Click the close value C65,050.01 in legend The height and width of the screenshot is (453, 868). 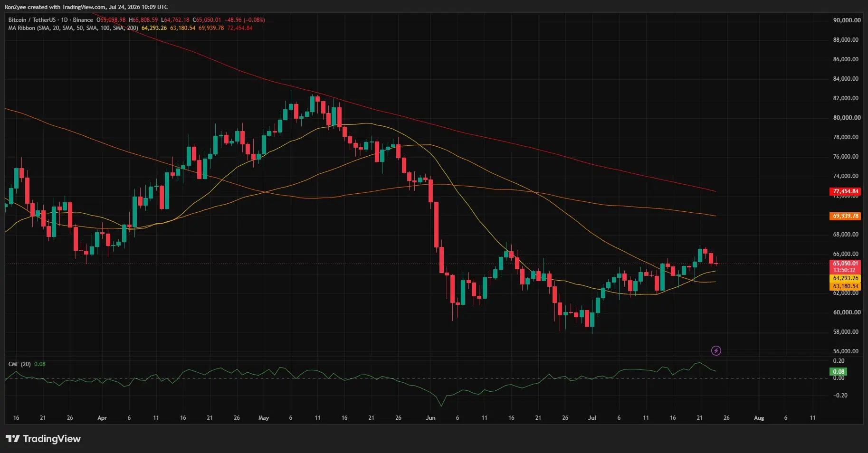coord(207,20)
